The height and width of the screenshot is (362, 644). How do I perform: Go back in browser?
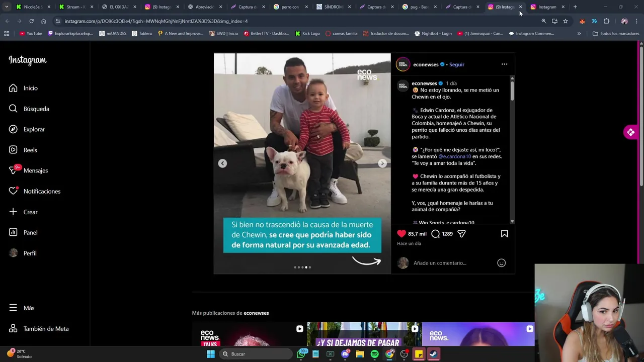(x=7, y=21)
